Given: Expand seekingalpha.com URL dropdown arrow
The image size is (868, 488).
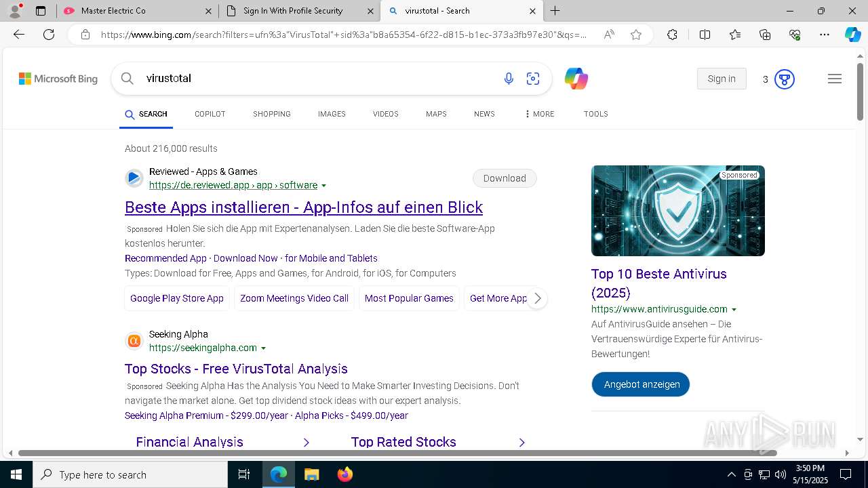Looking at the screenshot, I should pyautogui.click(x=263, y=348).
